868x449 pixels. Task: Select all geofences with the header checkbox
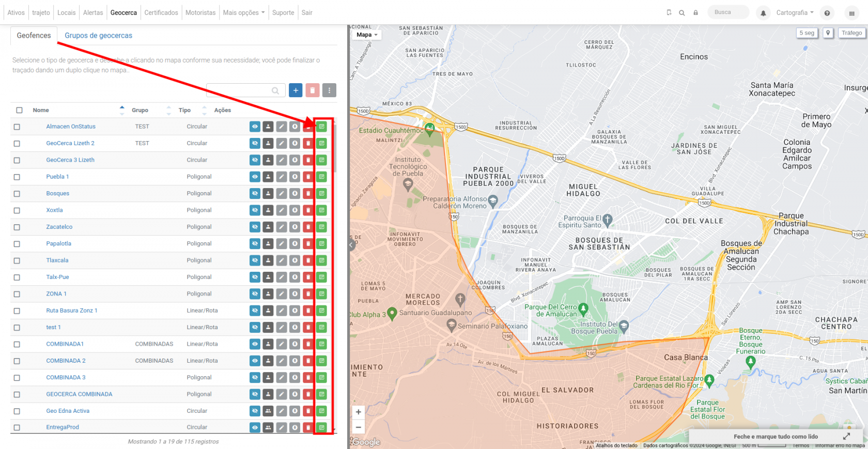coord(19,110)
